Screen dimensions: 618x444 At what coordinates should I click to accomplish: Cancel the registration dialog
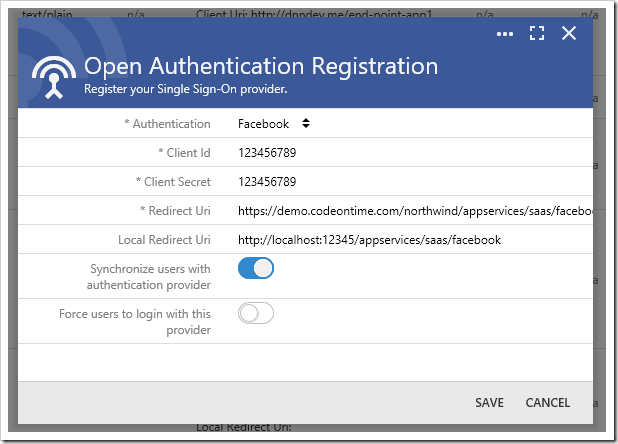[548, 403]
